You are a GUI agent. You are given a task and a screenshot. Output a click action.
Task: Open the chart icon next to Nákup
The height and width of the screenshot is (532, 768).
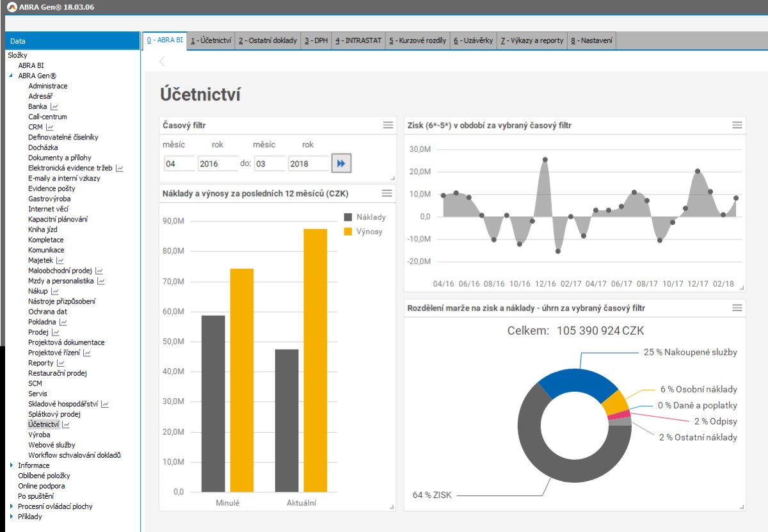pyautogui.click(x=54, y=291)
